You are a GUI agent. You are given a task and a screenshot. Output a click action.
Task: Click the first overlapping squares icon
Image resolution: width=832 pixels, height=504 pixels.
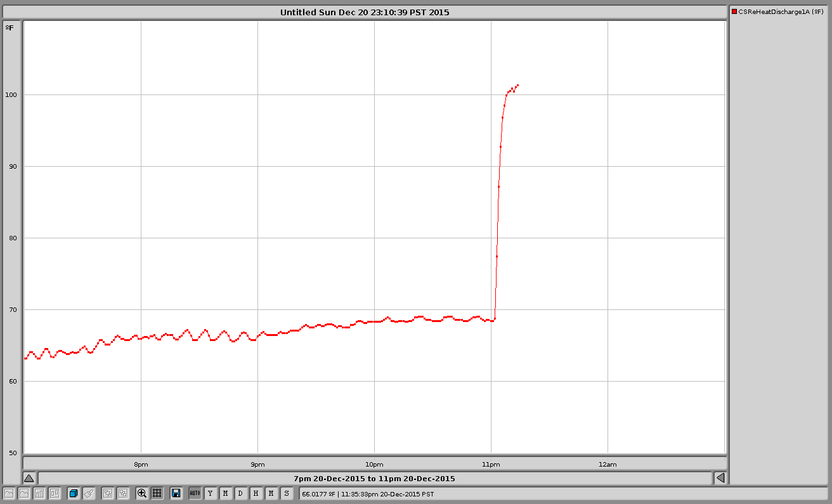point(108,493)
